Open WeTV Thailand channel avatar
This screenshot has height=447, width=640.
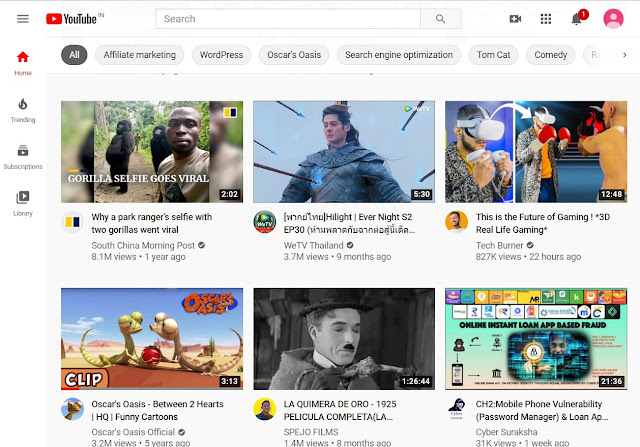(264, 222)
